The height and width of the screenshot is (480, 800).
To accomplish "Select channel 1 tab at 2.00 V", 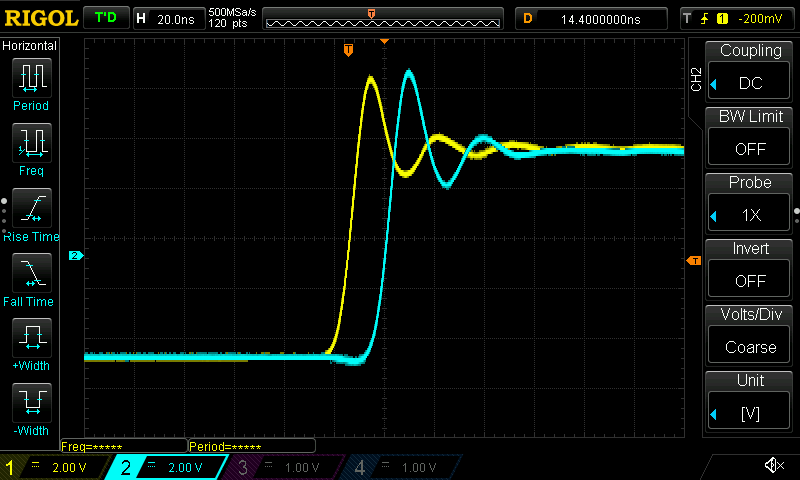I will (54, 467).
